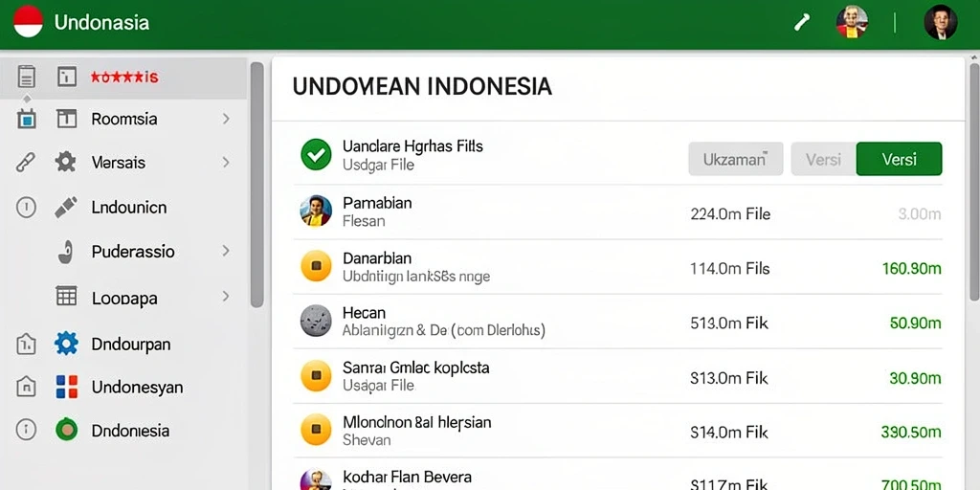Click the Undonasia title in header

[x=101, y=23]
